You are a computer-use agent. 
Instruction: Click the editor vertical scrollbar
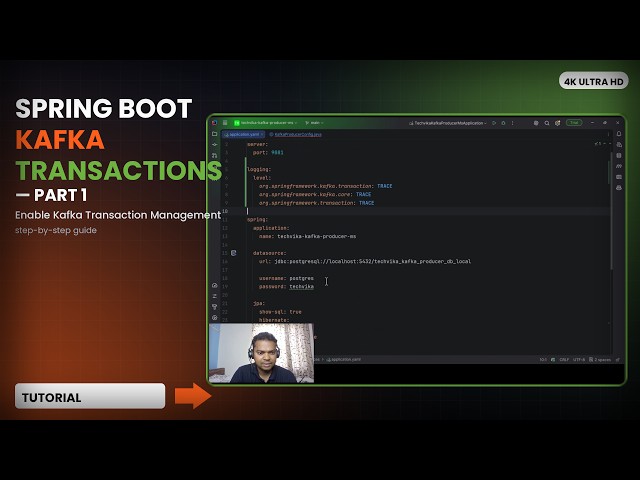point(611,210)
